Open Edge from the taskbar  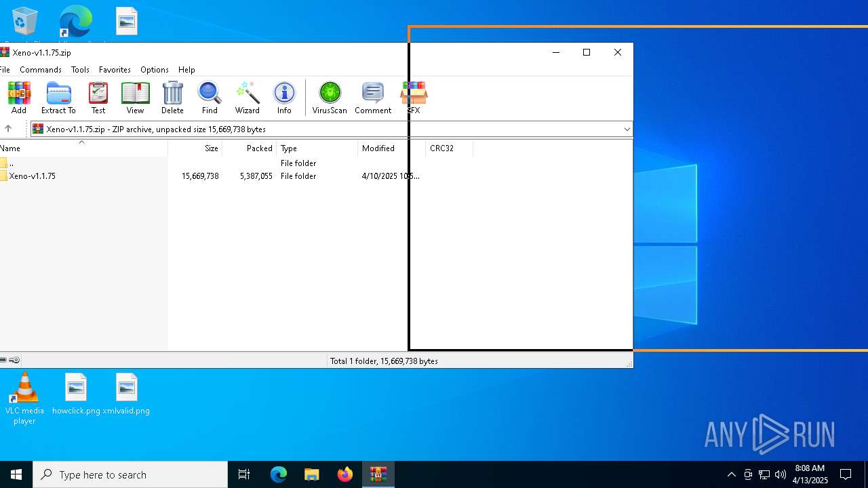click(279, 474)
